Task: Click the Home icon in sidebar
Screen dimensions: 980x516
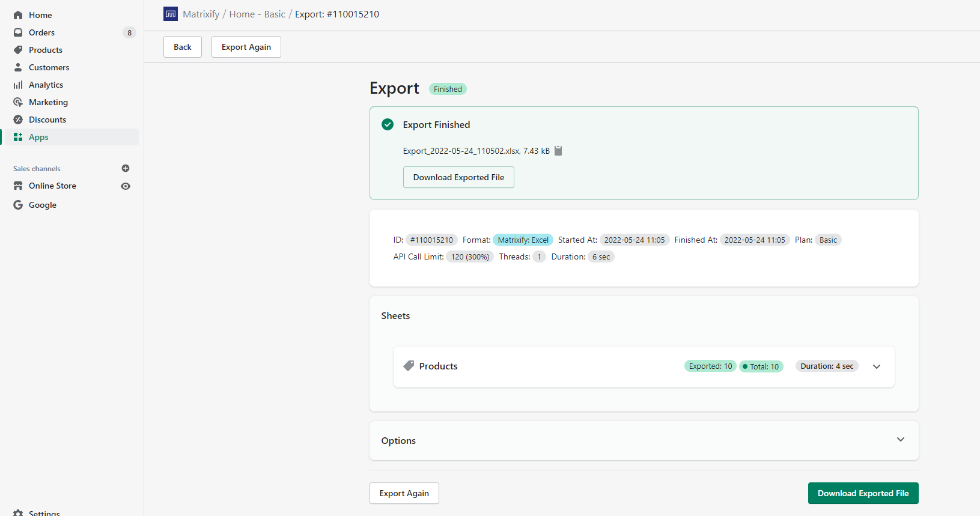Action: pos(18,15)
